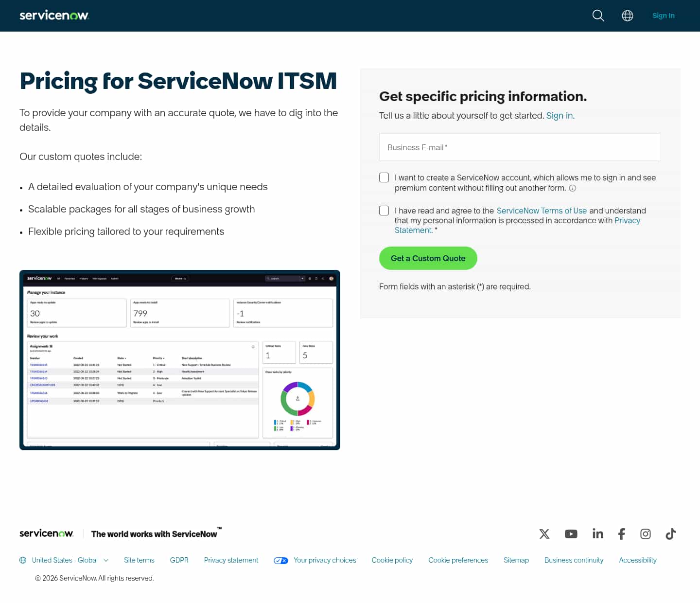Open the ServiceNow Terms of Use link

tap(542, 211)
